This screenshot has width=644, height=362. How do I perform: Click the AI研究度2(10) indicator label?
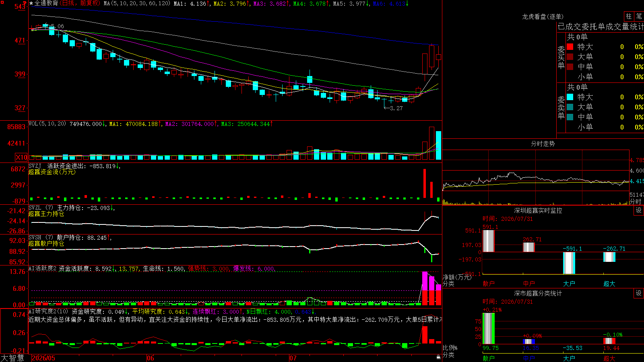pos(48,311)
